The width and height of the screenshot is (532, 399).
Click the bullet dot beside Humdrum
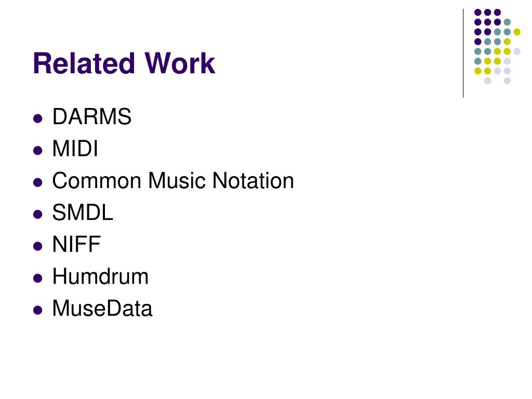37,278
